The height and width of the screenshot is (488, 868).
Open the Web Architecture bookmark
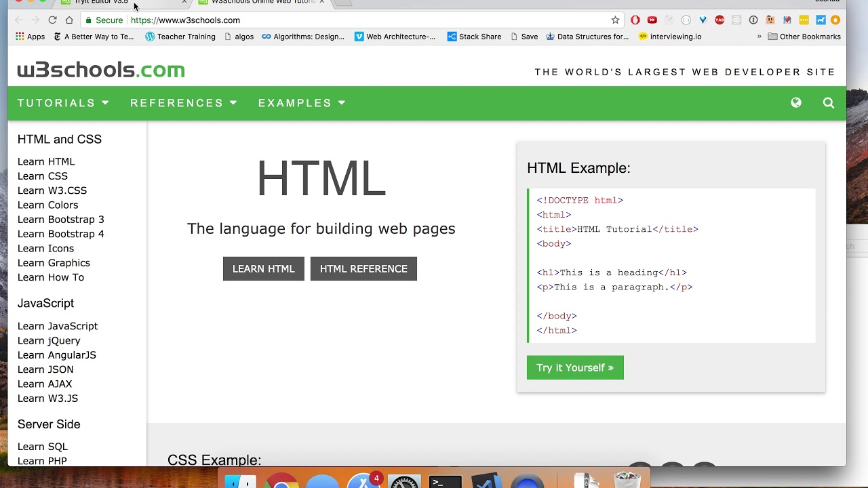pyautogui.click(x=395, y=37)
